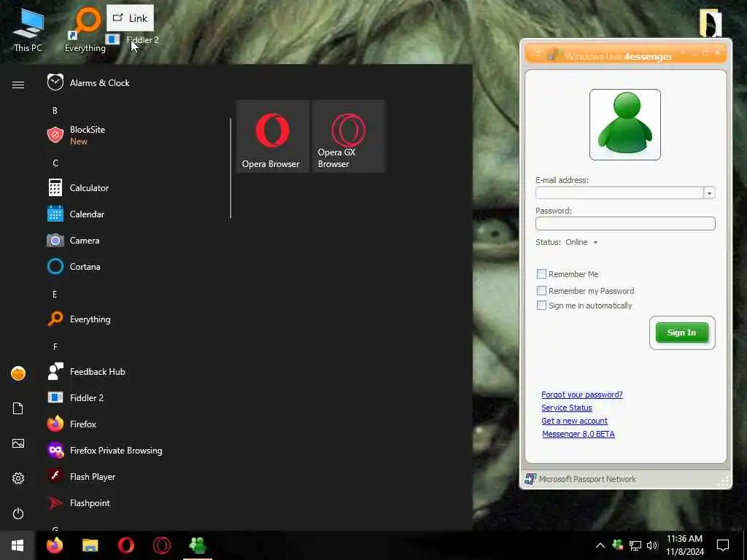Open the Messenger 8.0 BETA link
747x560 pixels.
(578, 434)
